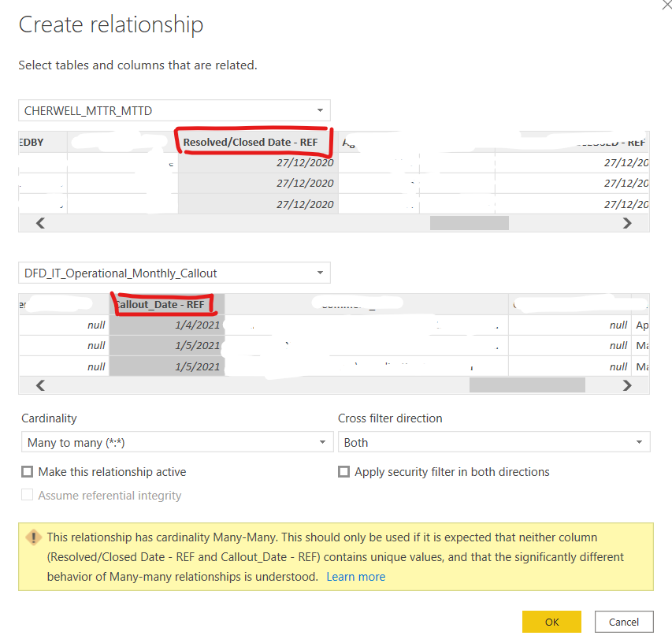This screenshot has height=643, width=672.
Task: Open the Cross filter direction dropdown showing Both
Action: pos(494,442)
